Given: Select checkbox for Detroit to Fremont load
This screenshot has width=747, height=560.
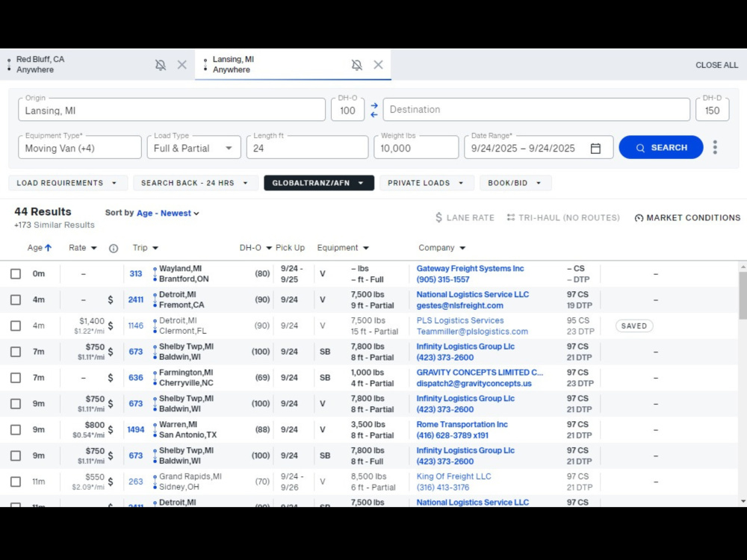Looking at the screenshot, I should (16, 300).
